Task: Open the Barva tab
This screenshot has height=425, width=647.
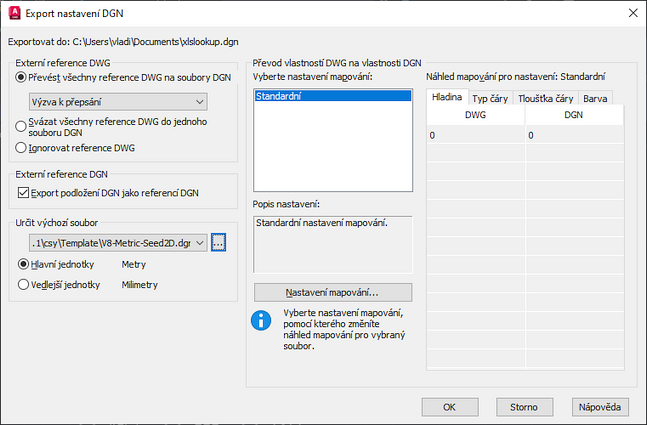Action: [594, 99]
